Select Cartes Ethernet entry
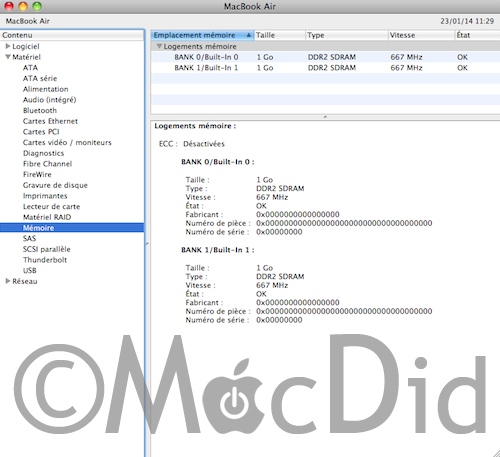Viewport: 500px width, 457px height. [x=50, y=121]
